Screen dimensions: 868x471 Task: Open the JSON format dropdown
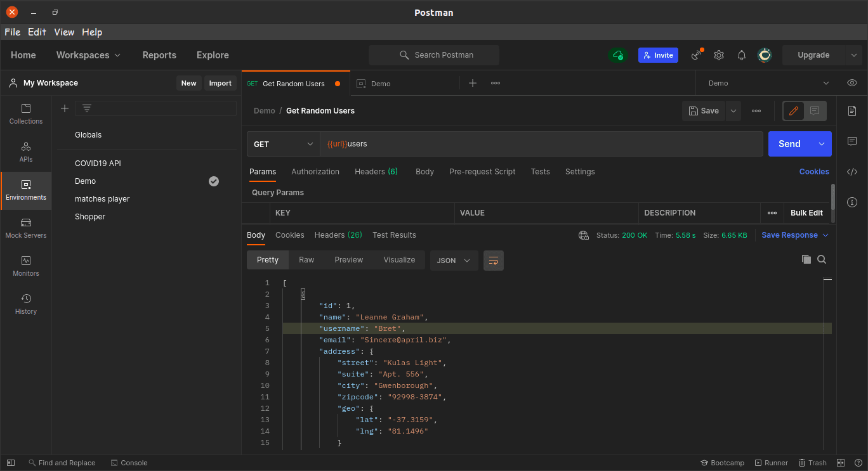pyautogui.click(x=454, y=261)
